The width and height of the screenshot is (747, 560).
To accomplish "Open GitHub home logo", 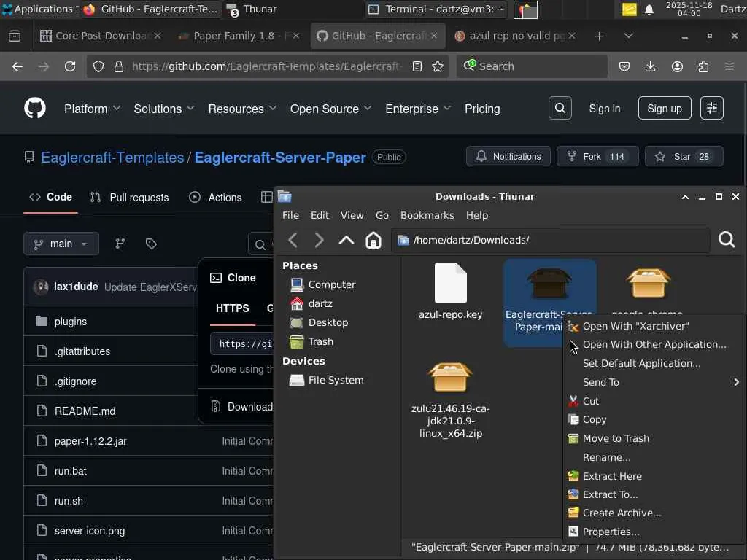I will pyautogui.click(x=35, y=109).
